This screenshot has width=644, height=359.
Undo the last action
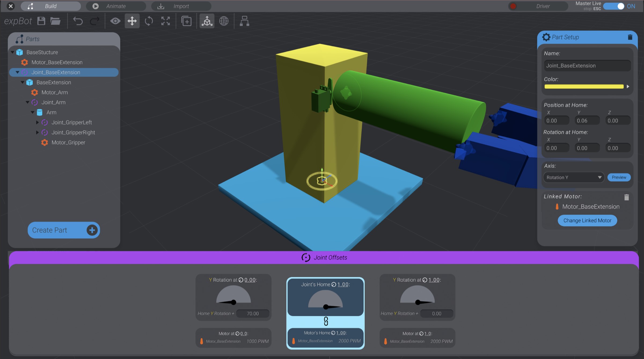(x=78, y=21)
